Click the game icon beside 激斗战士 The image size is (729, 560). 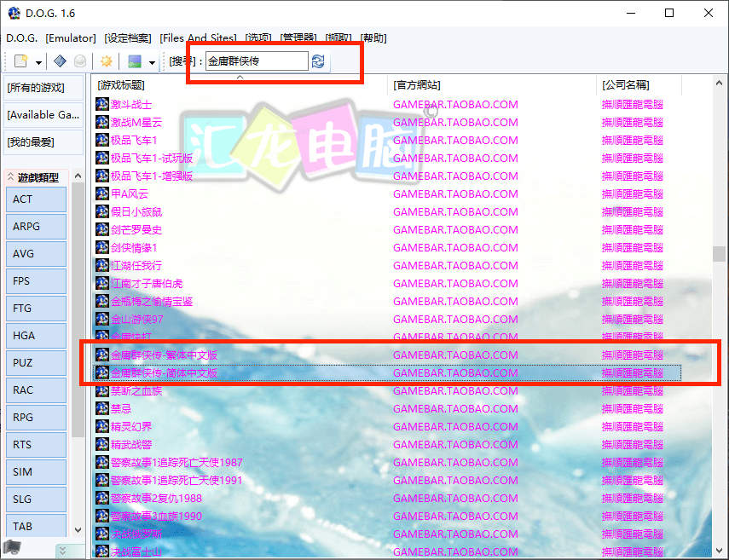pyautogui.click(x=101, y=104)
